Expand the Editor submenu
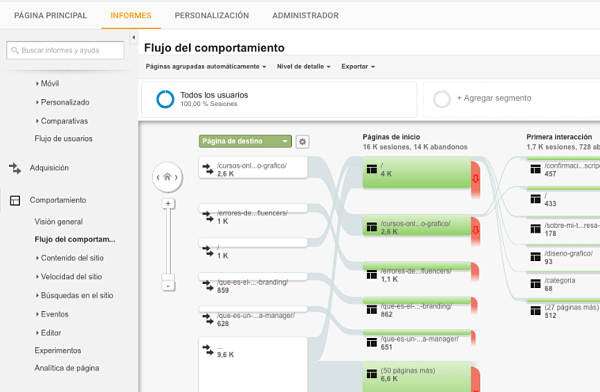 pyautogui.click(x=49, y=333)
